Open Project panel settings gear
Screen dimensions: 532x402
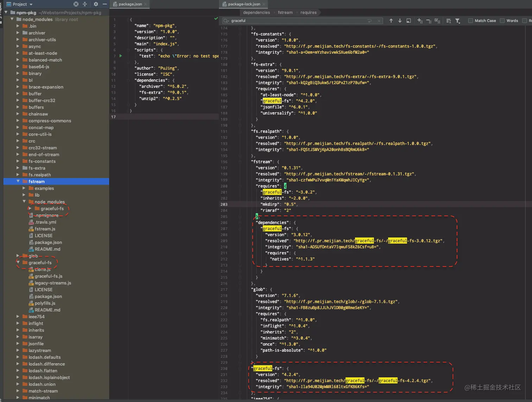click(96, 4)
